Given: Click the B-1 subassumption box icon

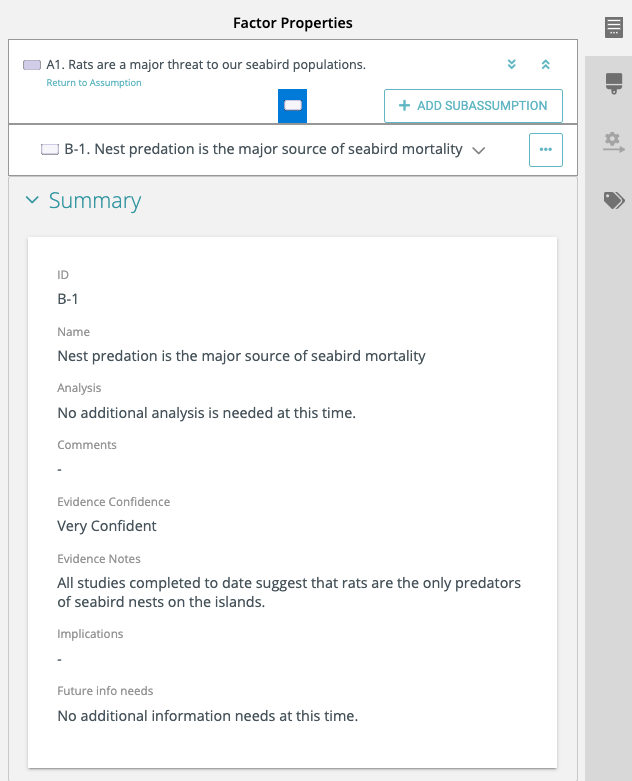Looking at the screenshot, I should [50, 150].
